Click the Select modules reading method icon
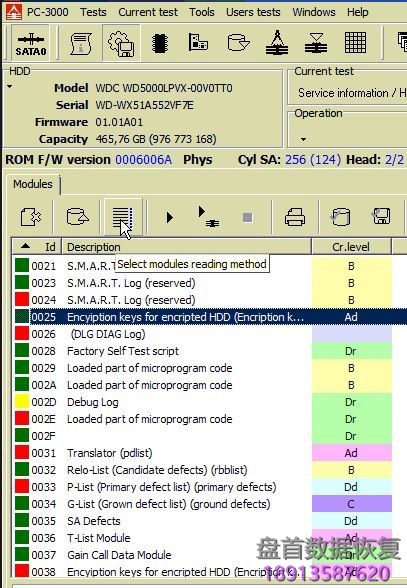 pos(123,218)
